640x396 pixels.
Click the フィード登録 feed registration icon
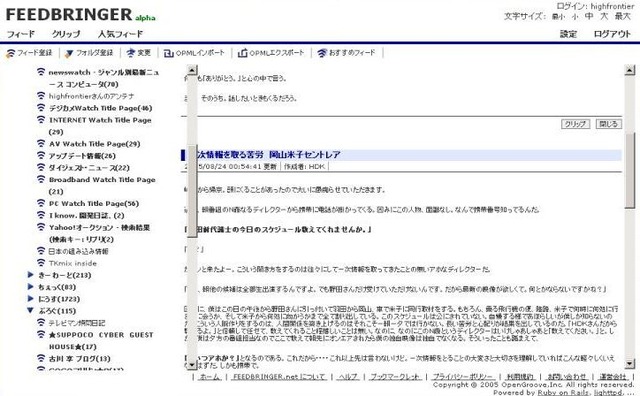(x=10, y=53)
